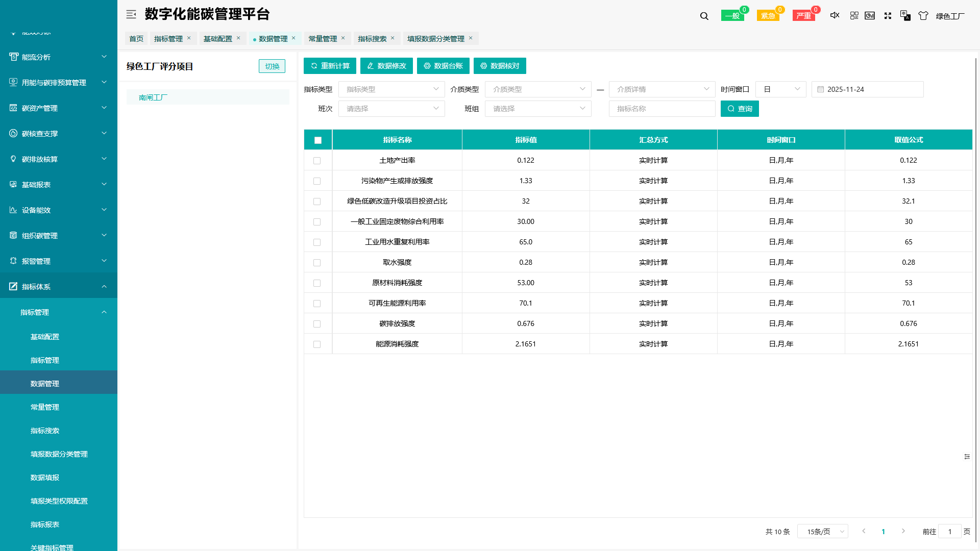Open the 首页 breadcrumb tab
980x551 pixels.
pos(136,38)
